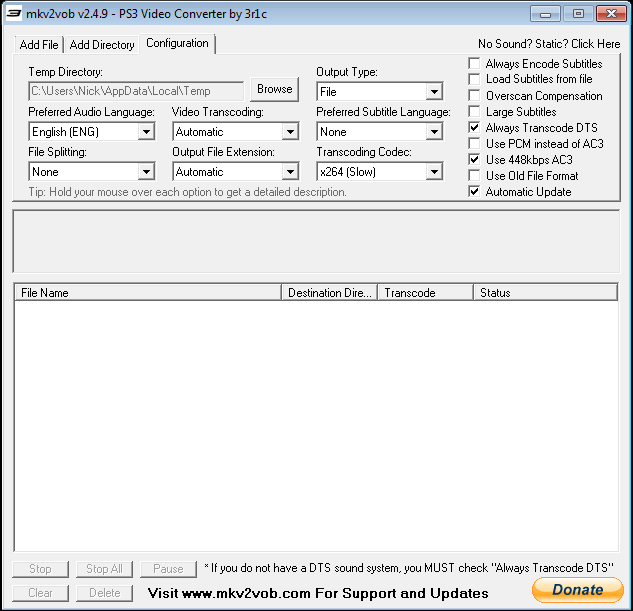Toggle Load Subtitles from file
Image resolution: width=633 pixels, height=611 pixels.
point(474,80)
